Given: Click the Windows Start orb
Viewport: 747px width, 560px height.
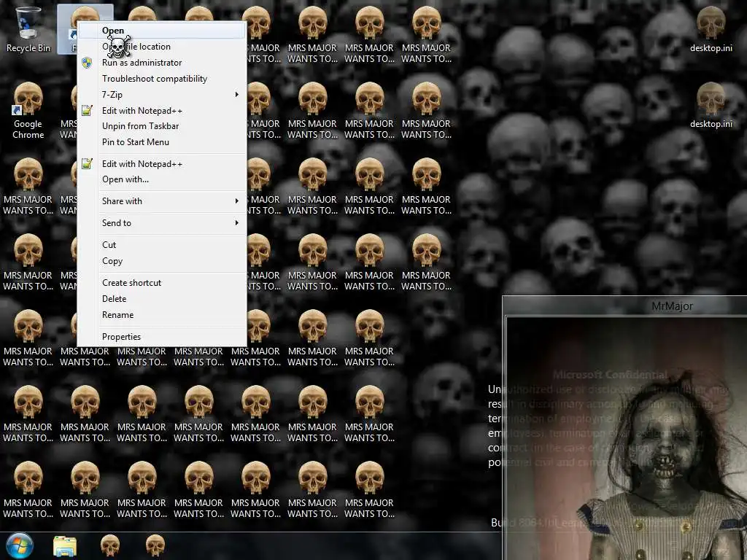Looking at the screenshot, I should (20, 545).
